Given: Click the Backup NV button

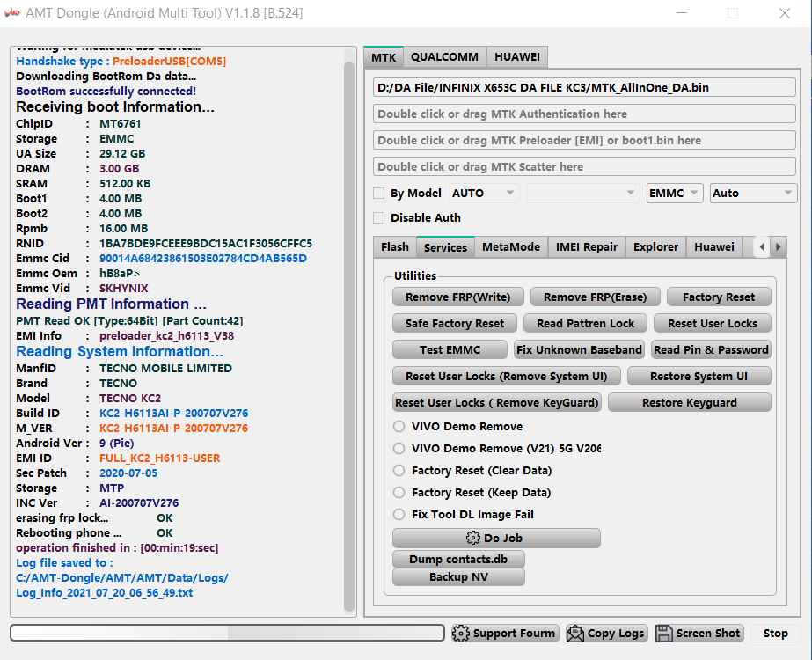Looking at the screenshot, I should (x=458, y=576).
